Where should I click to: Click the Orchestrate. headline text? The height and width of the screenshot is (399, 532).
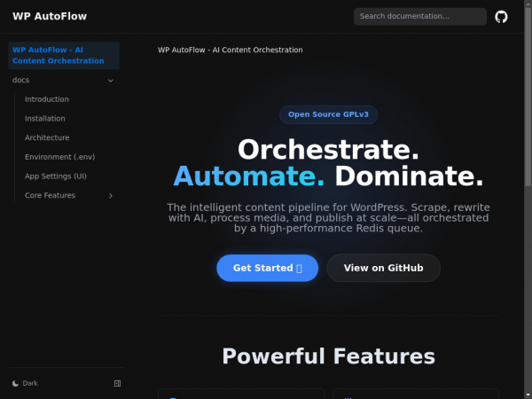click(x=328, y=150)
